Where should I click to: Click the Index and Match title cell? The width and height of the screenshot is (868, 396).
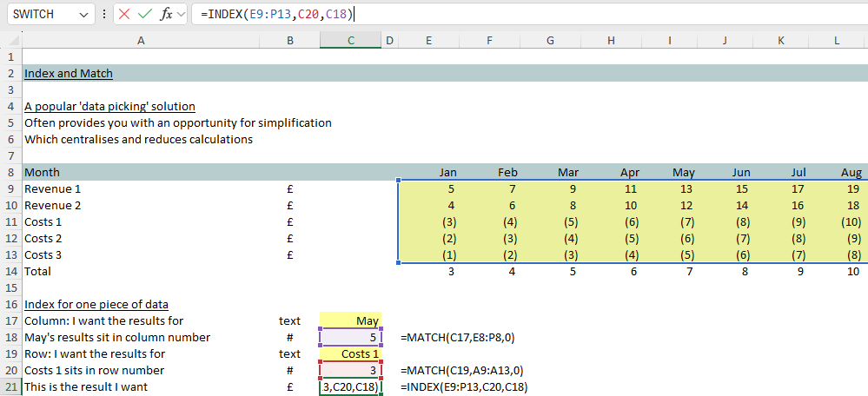point(69,74)
